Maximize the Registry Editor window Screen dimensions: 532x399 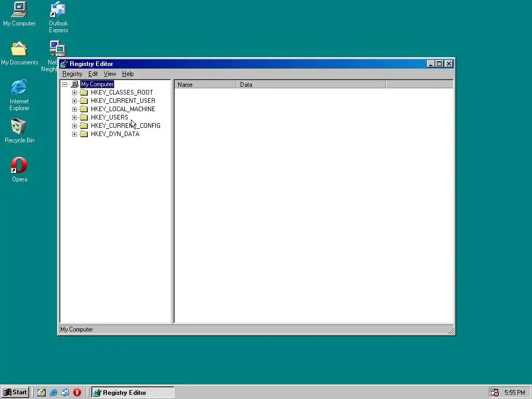coord(440,64)
